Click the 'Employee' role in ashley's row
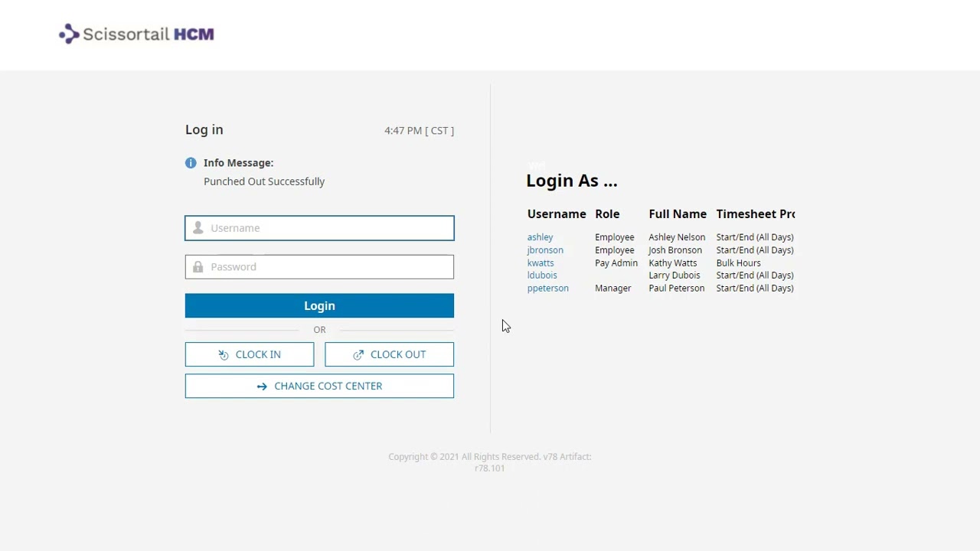 (615, 237)
